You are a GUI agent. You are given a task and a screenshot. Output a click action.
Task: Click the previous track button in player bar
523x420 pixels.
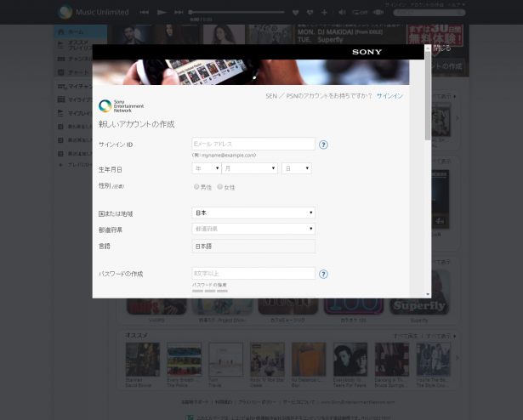tap(144, 13)
